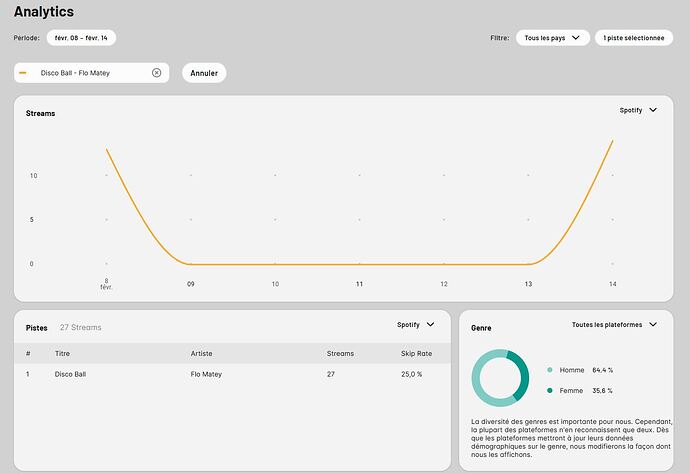Viewport: 690px width, 474px height.
Task: Click the orange line icon in track chip
Action: pyautogui.click(x=24, y=73)
